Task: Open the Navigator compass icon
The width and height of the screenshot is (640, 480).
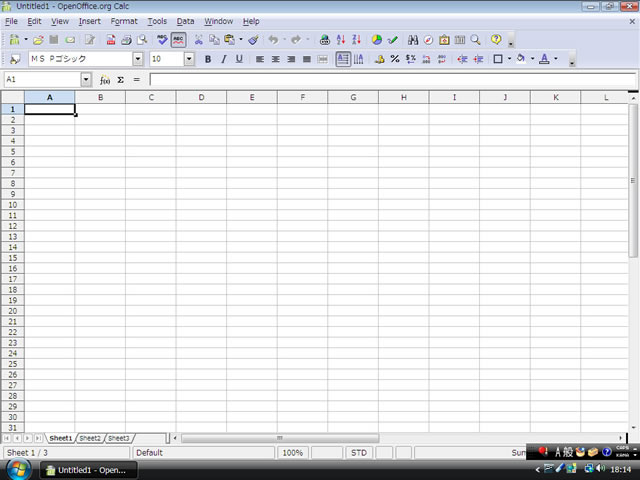Action: click(x=428, y=40)
